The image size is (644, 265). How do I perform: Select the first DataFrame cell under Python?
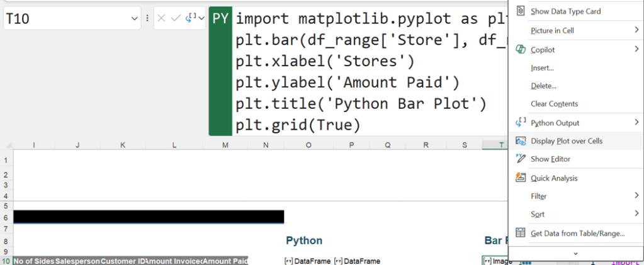307,261
